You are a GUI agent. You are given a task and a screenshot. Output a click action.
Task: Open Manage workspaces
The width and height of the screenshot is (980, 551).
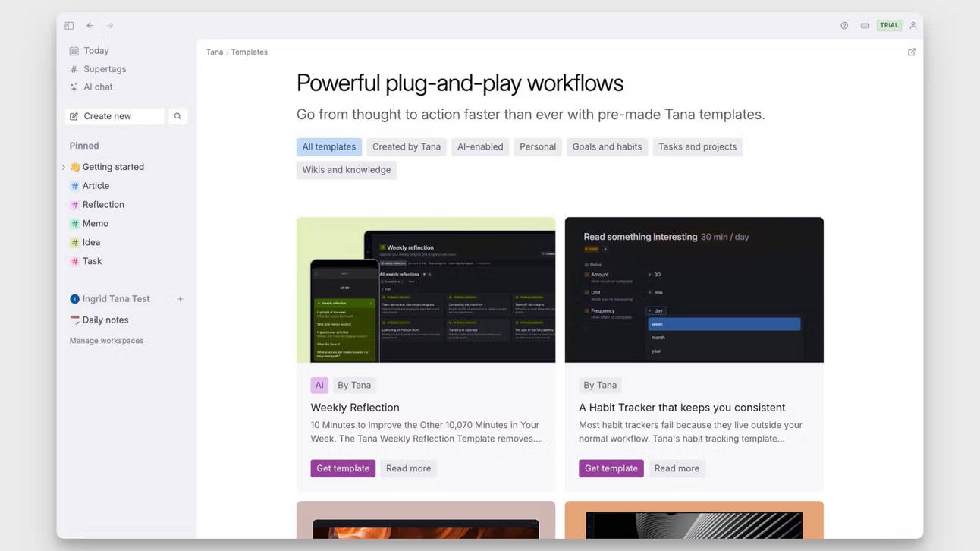106,341
